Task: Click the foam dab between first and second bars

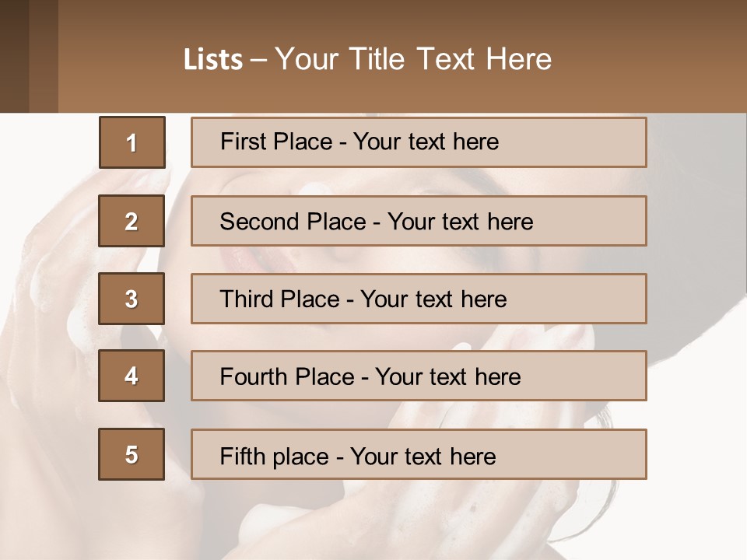Action: pyautogui.click(x=315, y=187)
